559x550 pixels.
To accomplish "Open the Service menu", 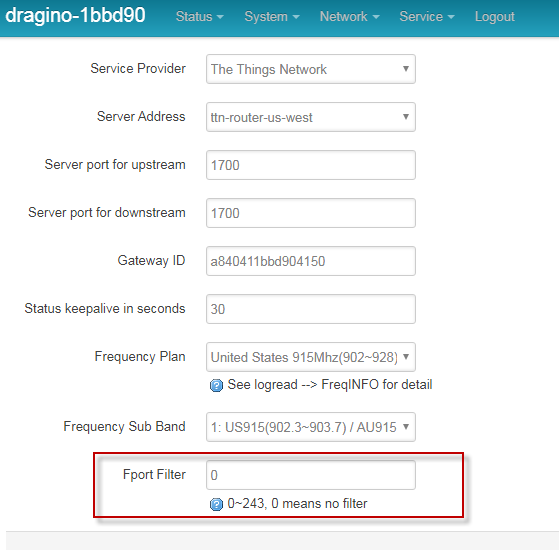I will (427, 16).
